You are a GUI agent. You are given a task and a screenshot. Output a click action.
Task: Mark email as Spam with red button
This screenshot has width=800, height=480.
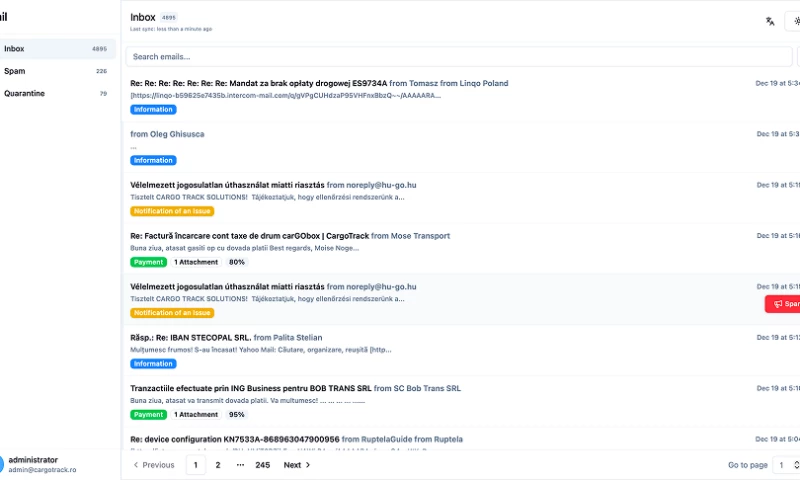pos(783,304)
